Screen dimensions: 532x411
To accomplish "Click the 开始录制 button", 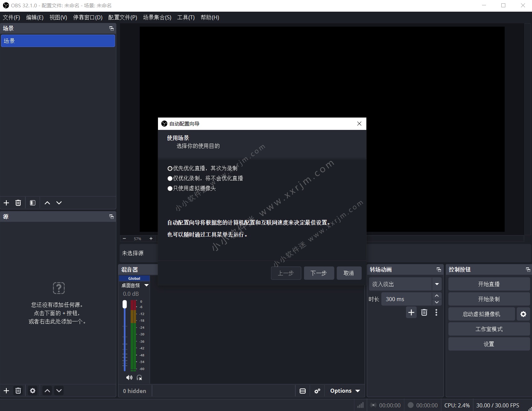I will click(x=489, y=299).
